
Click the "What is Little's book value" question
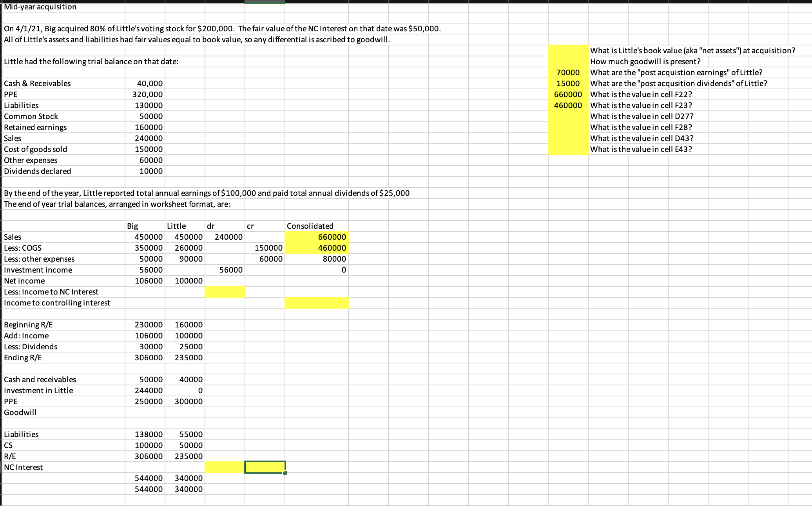pos(692,51)
